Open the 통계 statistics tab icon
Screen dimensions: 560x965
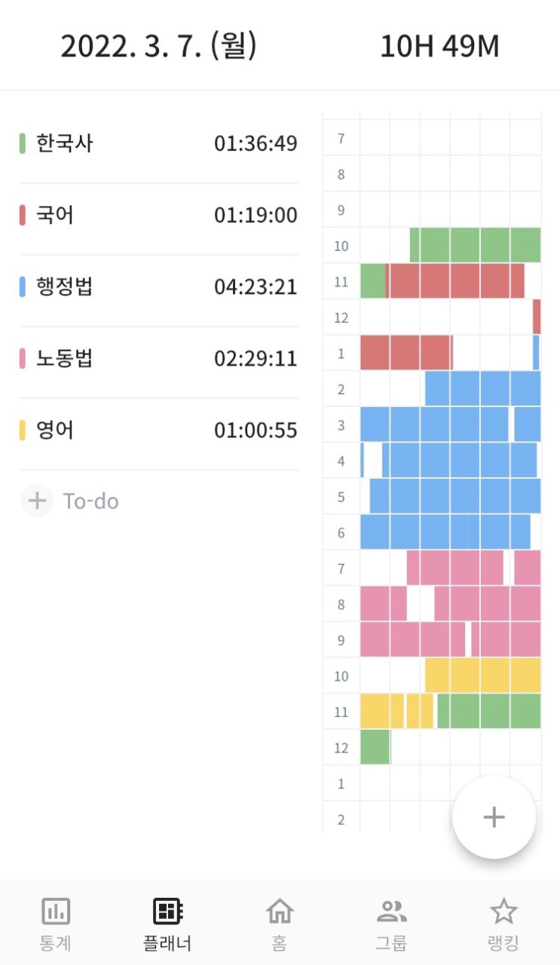(56, 911)
